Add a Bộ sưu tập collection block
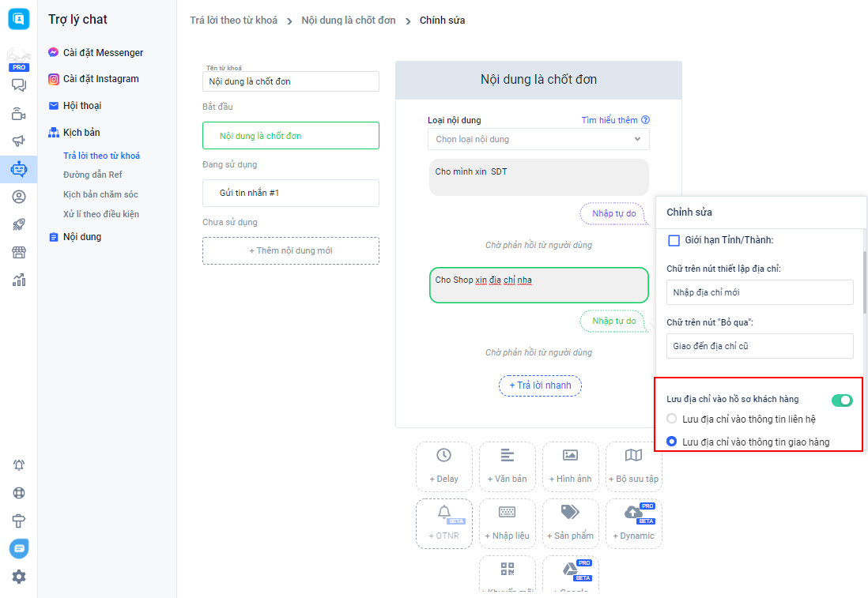The width and height of the screenshot is (868, 598). pos(633,466)
